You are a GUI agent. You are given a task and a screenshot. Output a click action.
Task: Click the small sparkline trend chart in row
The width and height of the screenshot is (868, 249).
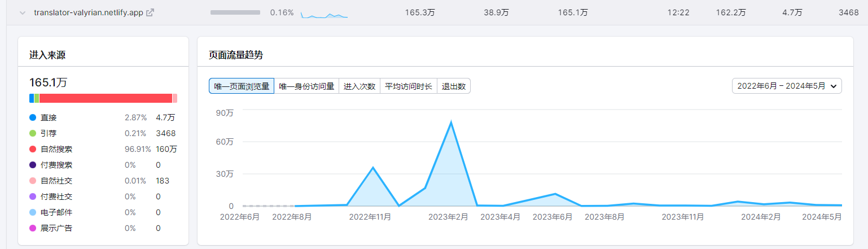(324, 14)
